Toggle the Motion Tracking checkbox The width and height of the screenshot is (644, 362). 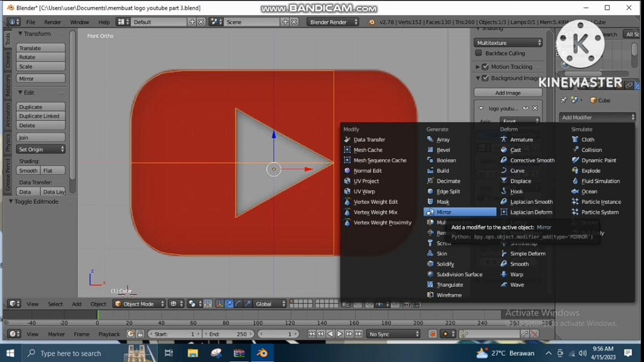point(486,66)
